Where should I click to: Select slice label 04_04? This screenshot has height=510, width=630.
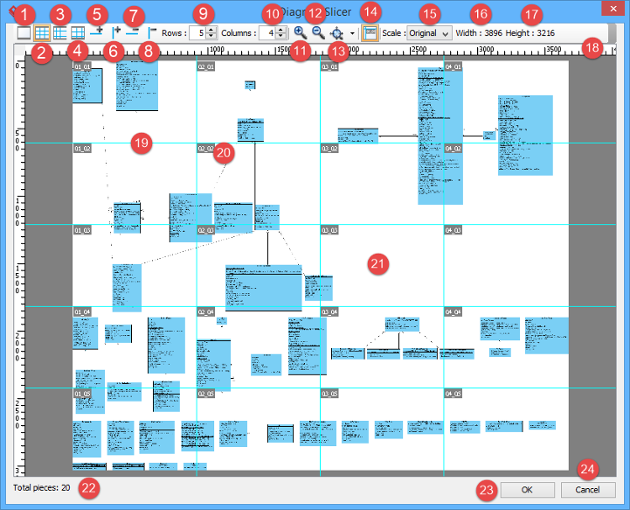(453, 312)
